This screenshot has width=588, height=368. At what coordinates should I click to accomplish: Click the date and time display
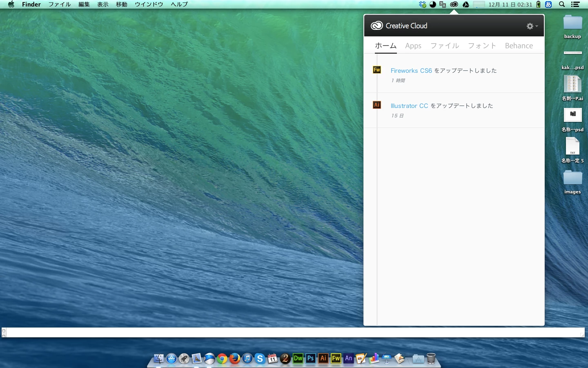[x=510, y=4]
